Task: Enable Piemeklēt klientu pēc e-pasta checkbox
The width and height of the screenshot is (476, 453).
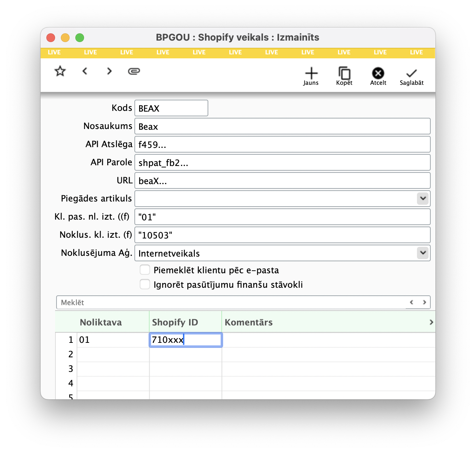Action: click(x=145, y=270)
